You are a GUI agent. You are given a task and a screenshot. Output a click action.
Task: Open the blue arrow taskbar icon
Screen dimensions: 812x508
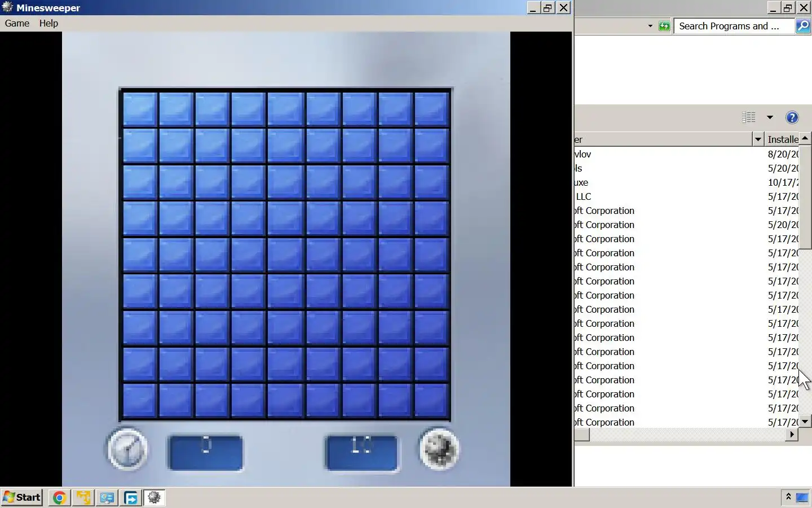[131, 497]
